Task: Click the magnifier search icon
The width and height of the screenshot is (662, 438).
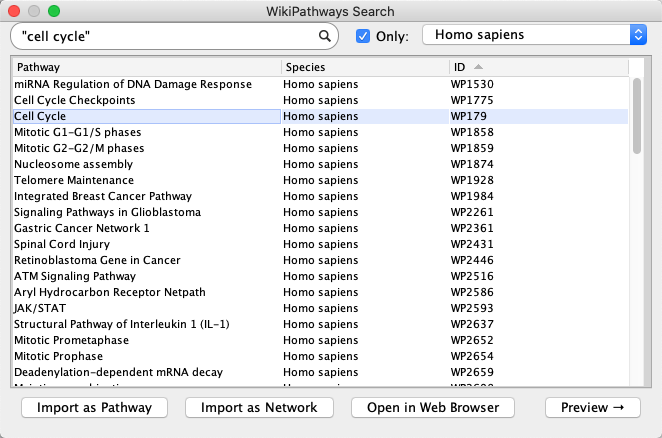Action: click(x=324, y=36)
